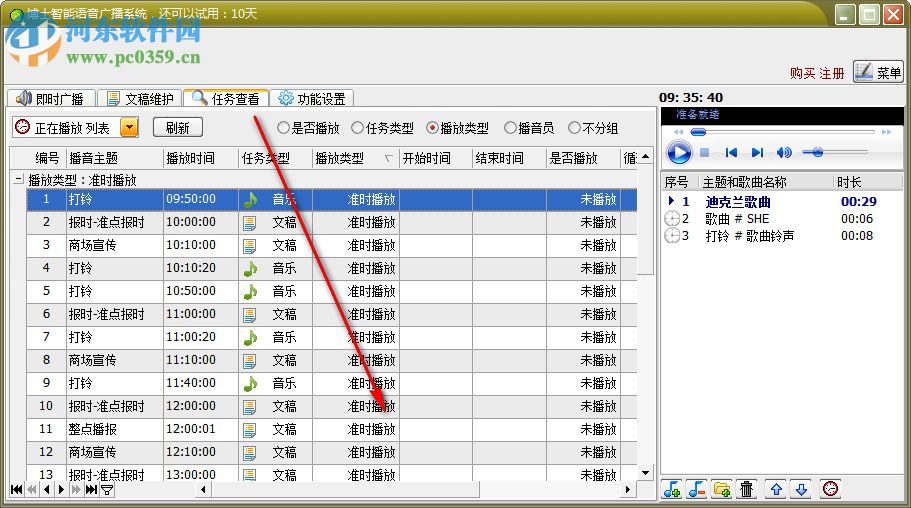Remove a song with the music-note minus icon
The width and height of the screenshot is (911, 508).
point(697,489)
